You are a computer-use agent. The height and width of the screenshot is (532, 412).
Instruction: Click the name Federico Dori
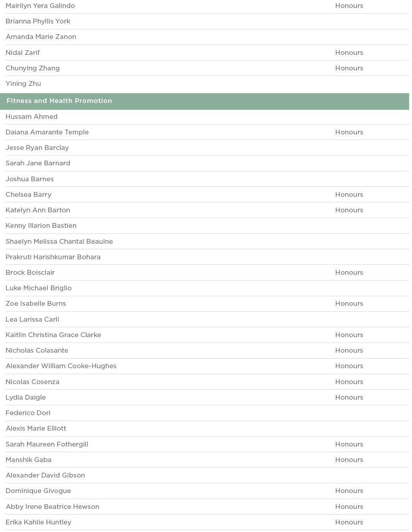pyautogui.click(x=28, y=413)
